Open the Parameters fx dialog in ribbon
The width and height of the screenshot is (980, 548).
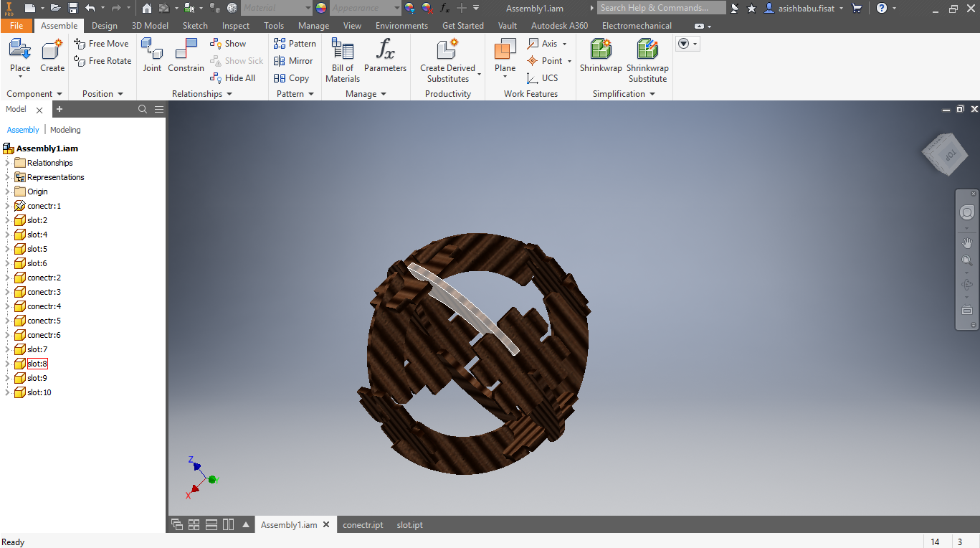point(385,56)
